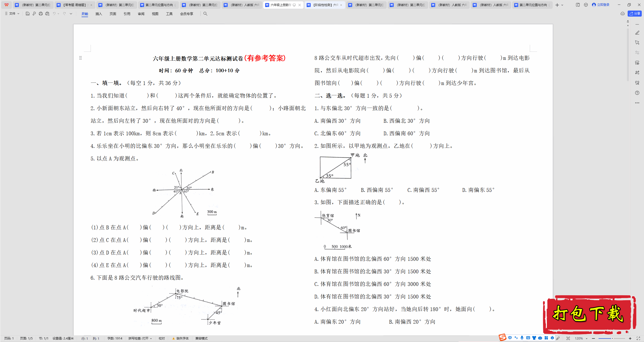This screenshot has width=644, height=342.
Task: Open Print Preview icon
Action: coord(47,14)
